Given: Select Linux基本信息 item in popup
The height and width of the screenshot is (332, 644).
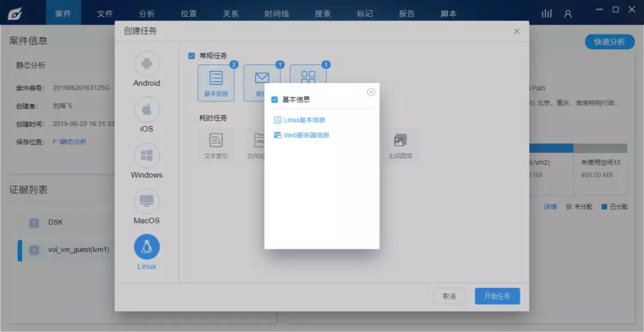Looking at the screenshot, I should click(x=299, y=120).
